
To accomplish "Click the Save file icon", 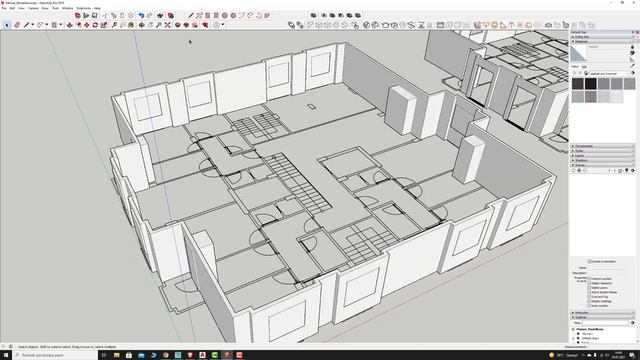I will [95, 16].
